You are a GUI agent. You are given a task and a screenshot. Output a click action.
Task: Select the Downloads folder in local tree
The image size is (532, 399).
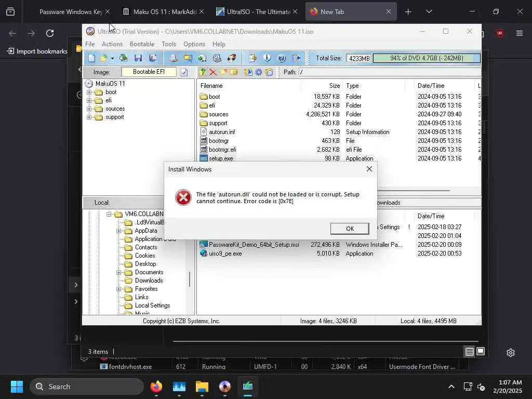tap(149, 281)
